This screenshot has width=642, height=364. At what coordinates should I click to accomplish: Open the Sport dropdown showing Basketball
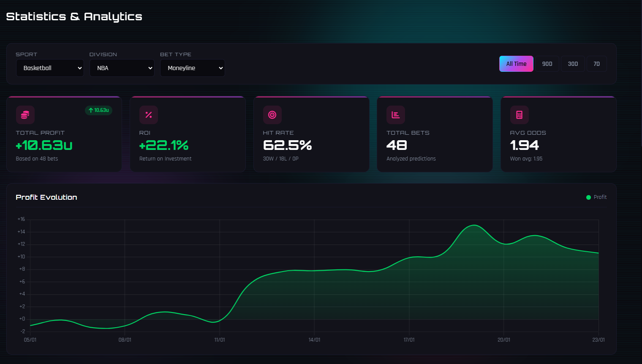[50, 68]
